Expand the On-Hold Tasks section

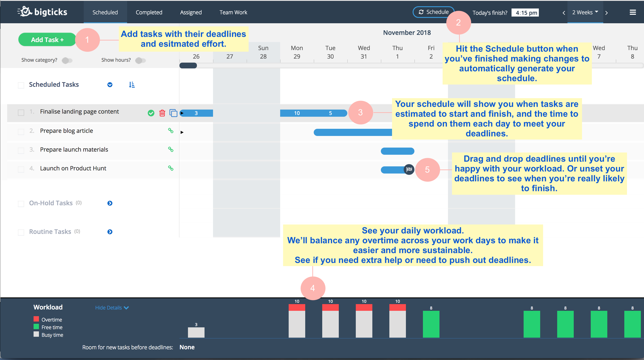click(x=110, y=203)
